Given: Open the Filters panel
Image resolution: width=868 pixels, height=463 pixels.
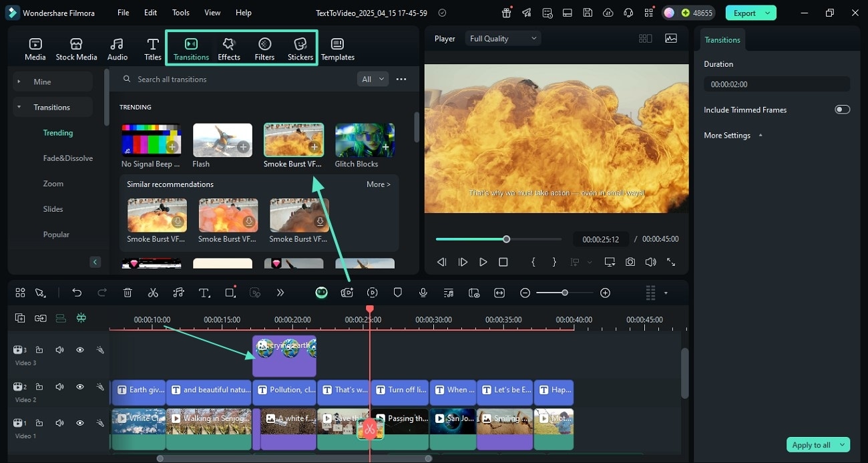Looking at the screenshot, I should 264,49.
